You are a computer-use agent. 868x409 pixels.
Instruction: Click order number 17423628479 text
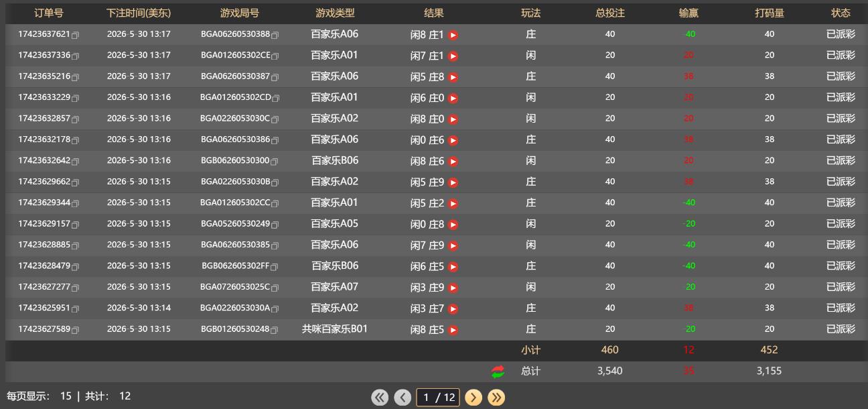44,266
